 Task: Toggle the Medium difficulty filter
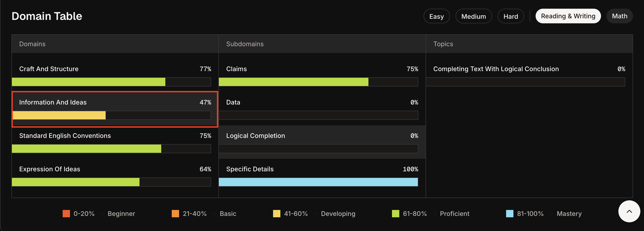[473, 16]
